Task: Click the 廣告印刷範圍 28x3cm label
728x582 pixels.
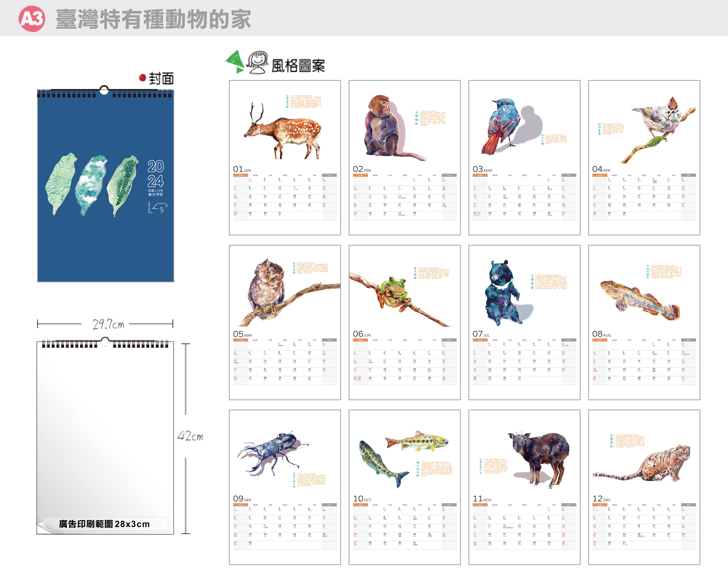Action: [x=104, y=524]
